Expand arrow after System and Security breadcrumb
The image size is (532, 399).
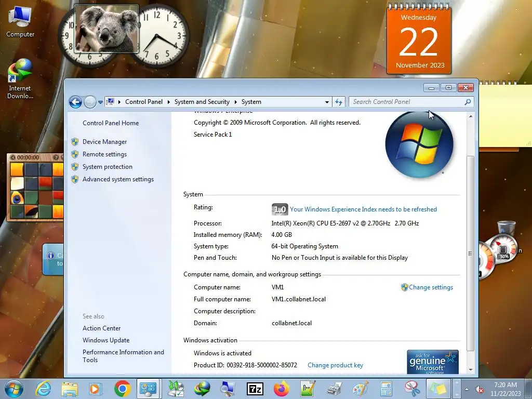[235, 102]
